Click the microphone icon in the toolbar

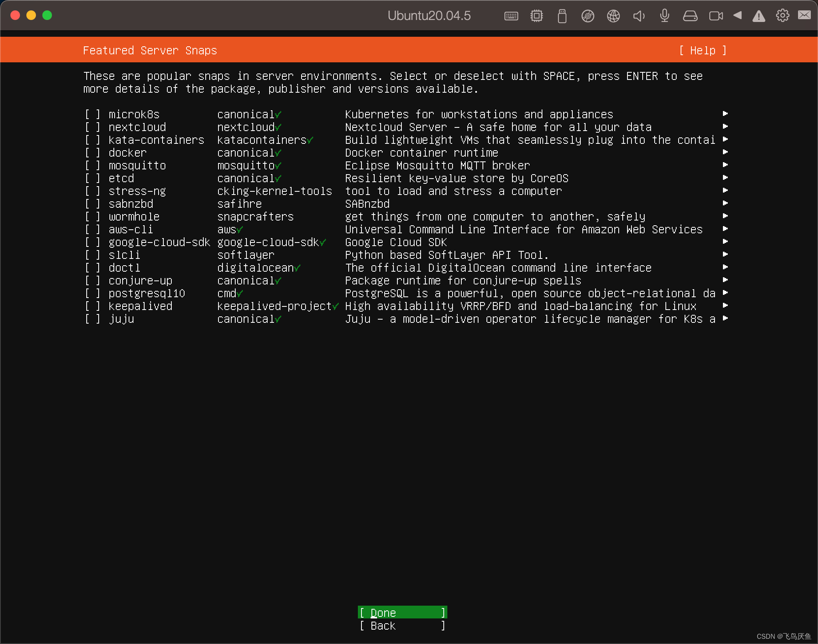tap(664, 16)
